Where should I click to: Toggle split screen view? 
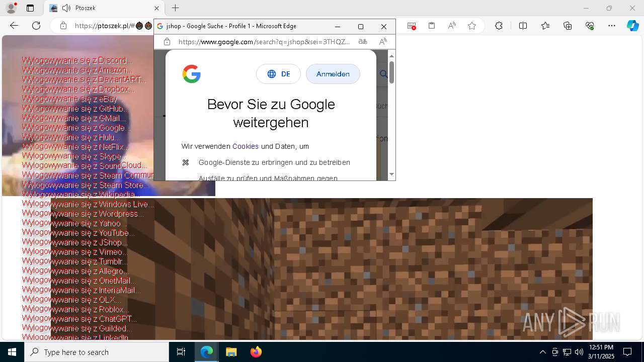(x=523, y=26)
